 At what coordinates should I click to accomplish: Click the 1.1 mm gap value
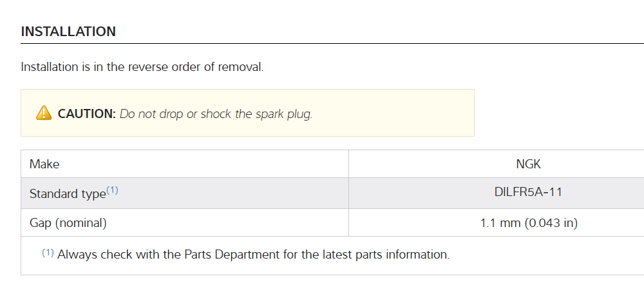(500, 223)
